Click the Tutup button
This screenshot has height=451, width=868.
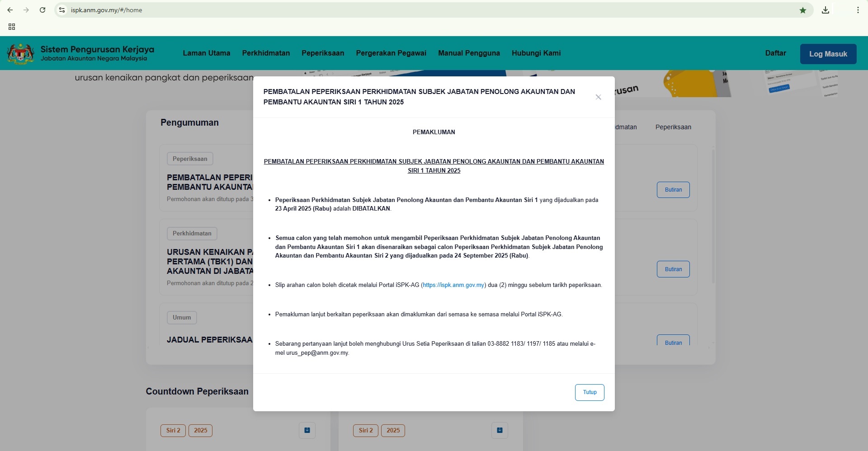point(590,392)
